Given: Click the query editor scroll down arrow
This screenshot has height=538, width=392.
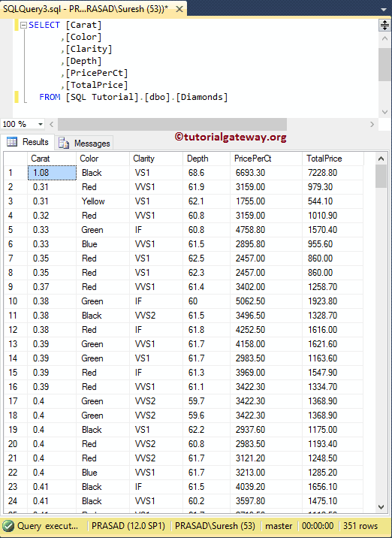Looking at the screenshot, I should (384, 112).
